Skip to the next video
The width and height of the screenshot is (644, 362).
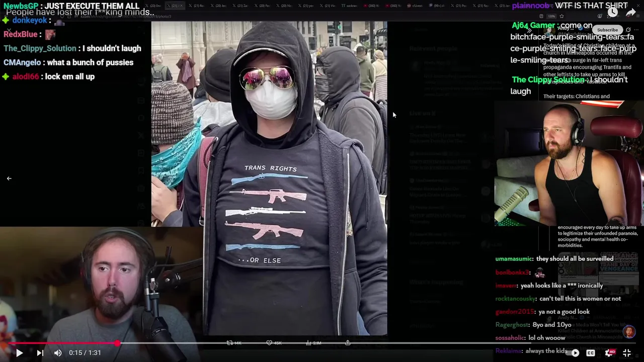point(40,353)
